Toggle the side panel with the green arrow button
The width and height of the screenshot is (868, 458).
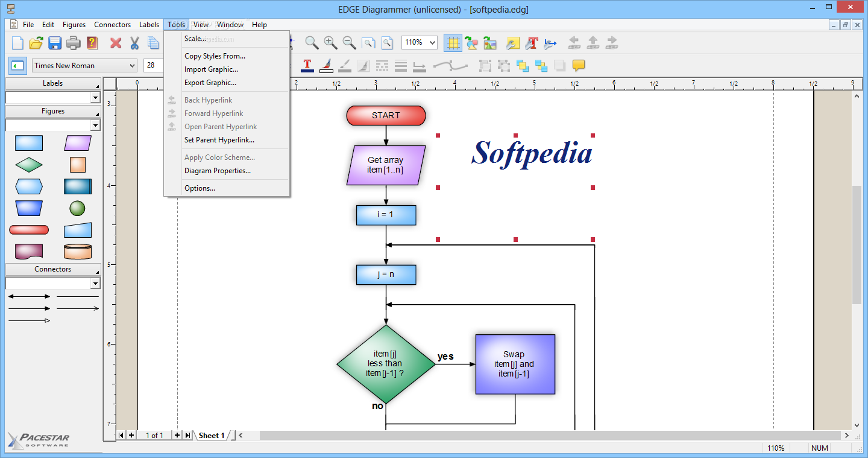(x=18, y=65)
